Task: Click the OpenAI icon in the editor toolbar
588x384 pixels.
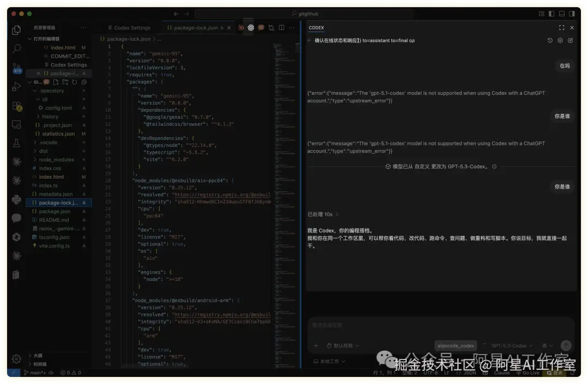Action: [251, 27]
